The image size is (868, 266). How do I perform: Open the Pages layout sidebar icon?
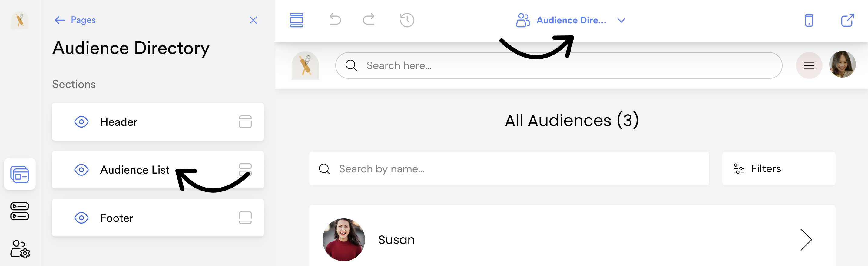(20, 174)
